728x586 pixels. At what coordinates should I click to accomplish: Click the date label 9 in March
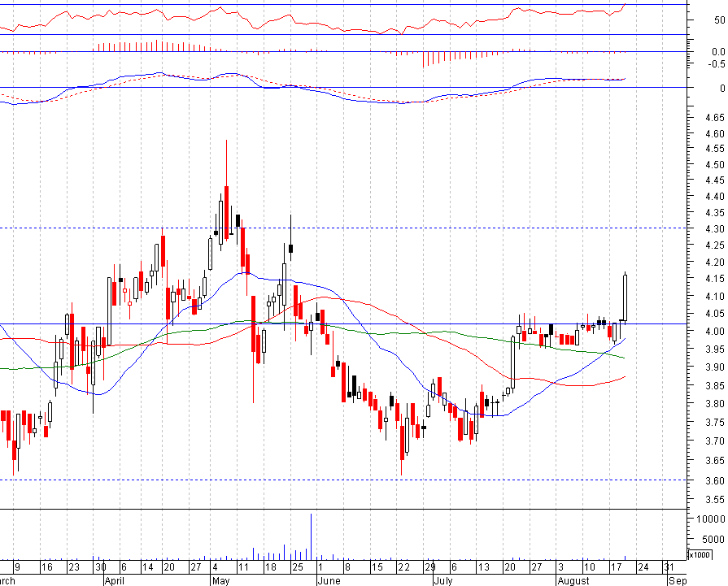17,567
